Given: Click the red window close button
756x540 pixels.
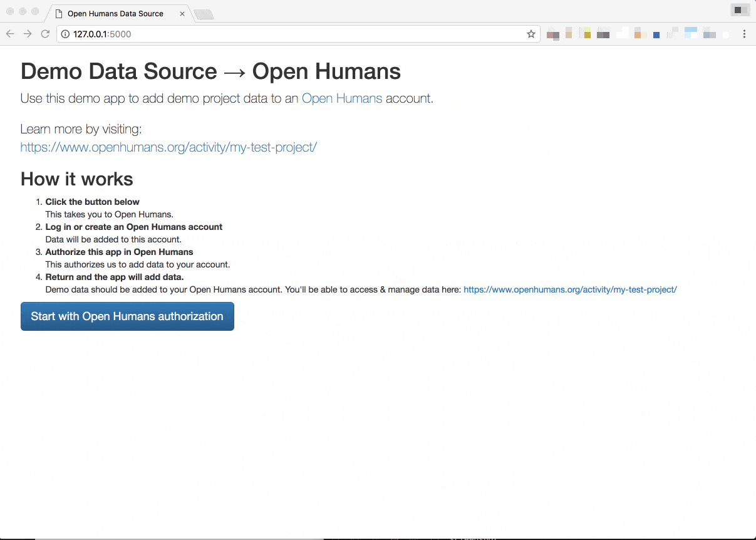Looking at the screenshot, I should point(10,11).
